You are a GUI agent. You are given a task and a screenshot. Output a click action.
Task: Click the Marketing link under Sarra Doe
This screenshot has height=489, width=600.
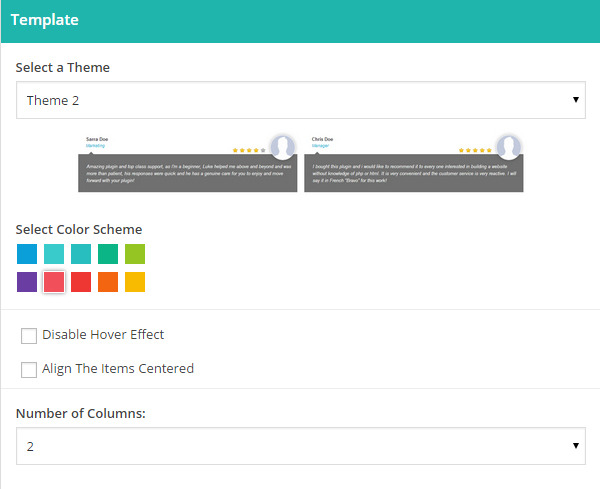[96, 146]
